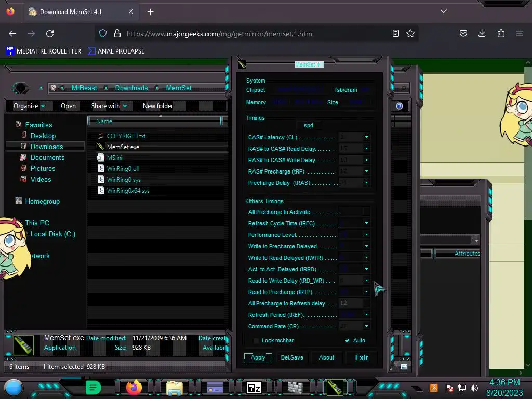Bookmark this page with the star
532x399 pixels.
pos(410,34)
